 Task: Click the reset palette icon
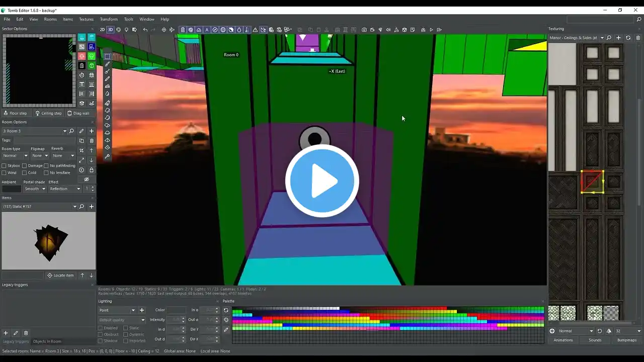tap(226, 310)
